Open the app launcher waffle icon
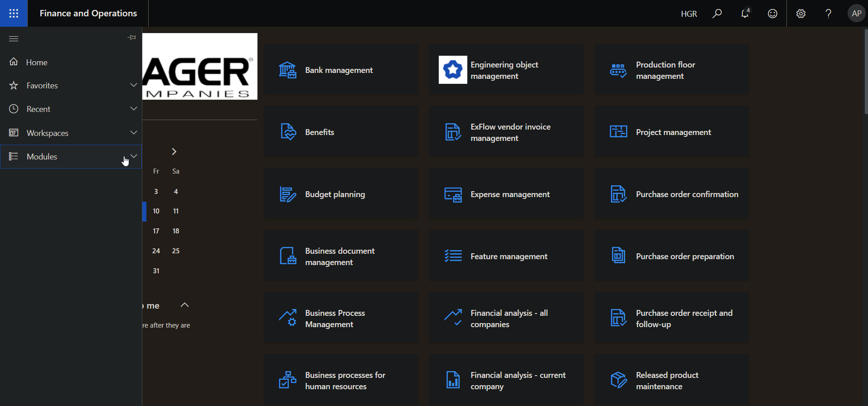 (14, 13)
